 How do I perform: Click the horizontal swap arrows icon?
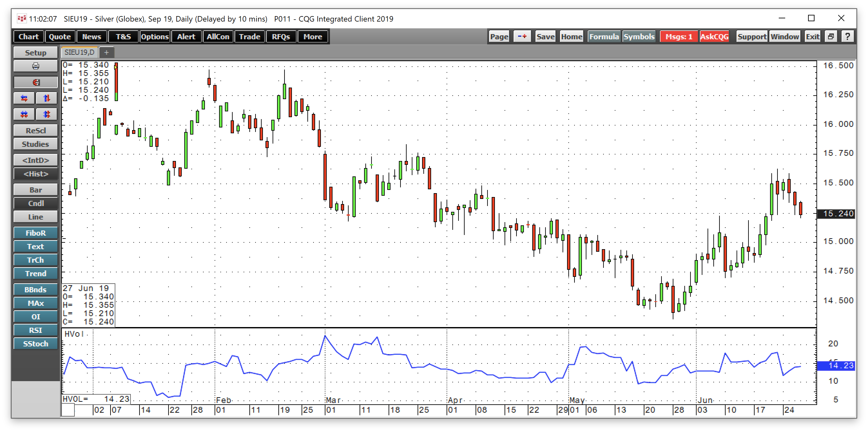click(x=24, y=98)
